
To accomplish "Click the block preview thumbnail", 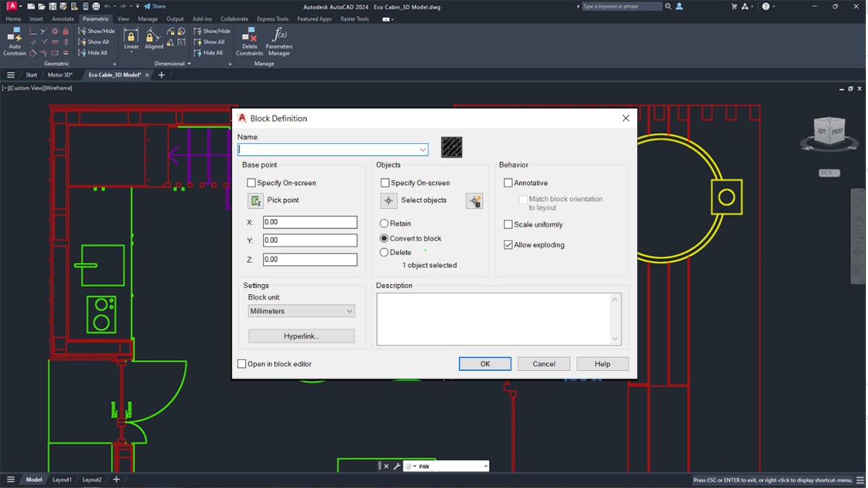I will coord(451,147).
